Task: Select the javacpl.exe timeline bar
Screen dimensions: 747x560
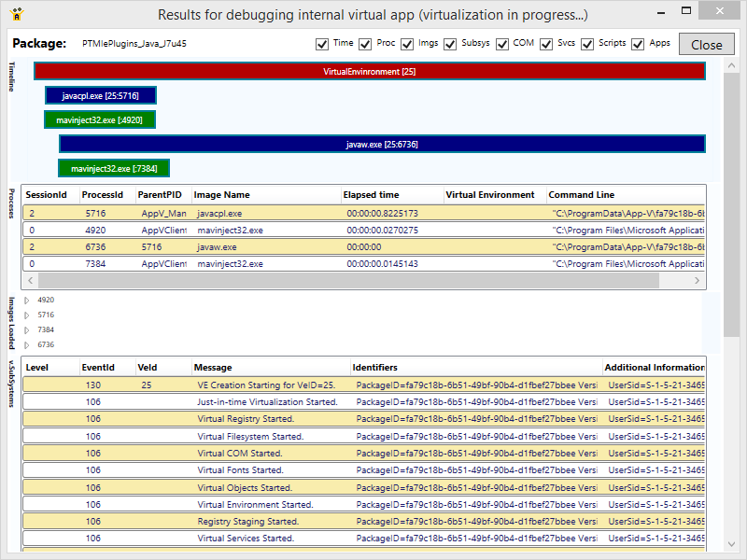Action: point(99,95)
